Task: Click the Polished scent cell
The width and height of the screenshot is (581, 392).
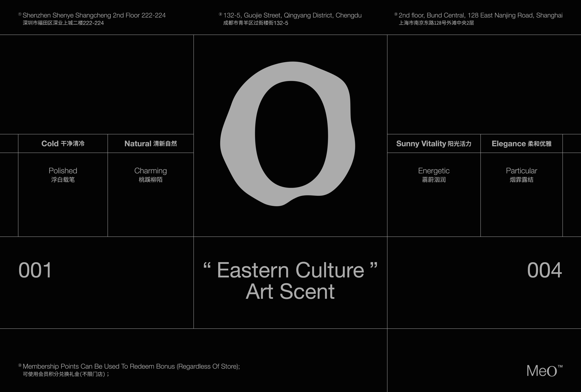Action: click(x=63, y=175)
